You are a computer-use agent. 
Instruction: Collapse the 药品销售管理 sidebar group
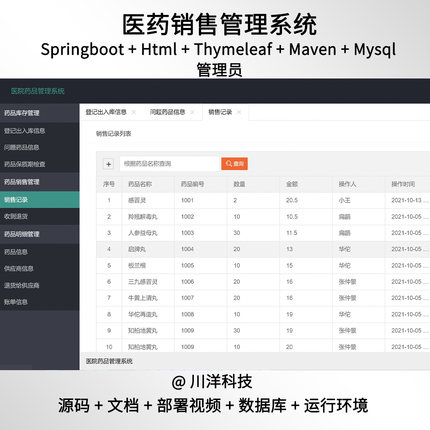tap(40, 182)
